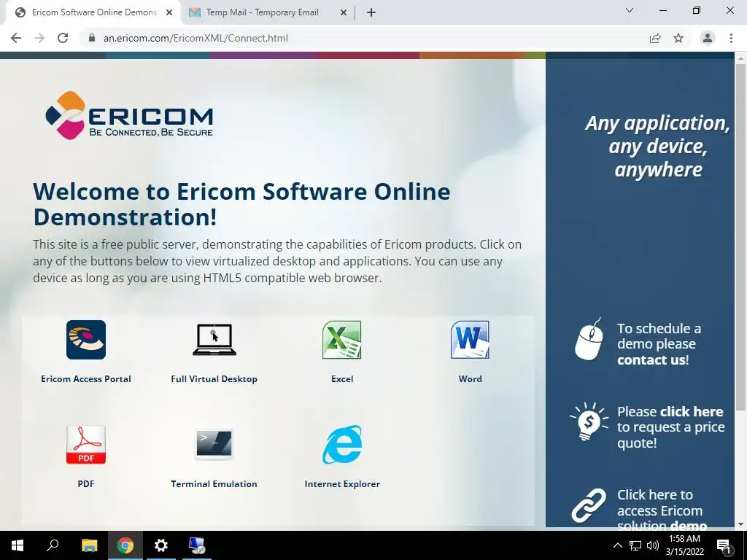
Task: Click the remote desktop taskbar icon
Action: pos(197,545)
